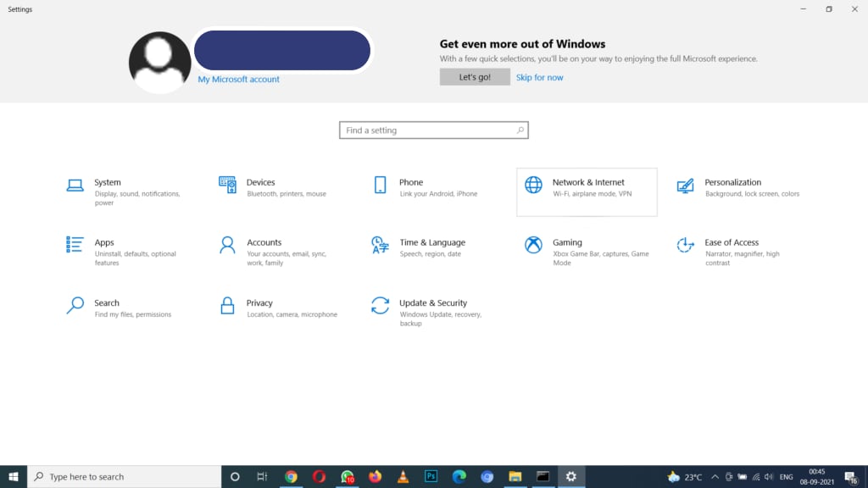Launch Firefox from the taskbar
The width and height of the screenshot is (868, 488).
coord(375,476)
